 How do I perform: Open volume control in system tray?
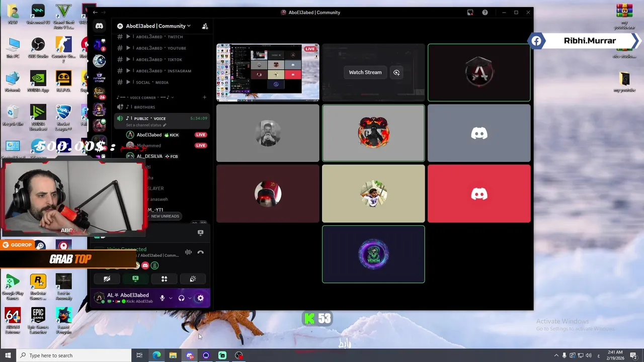(589, 355)
